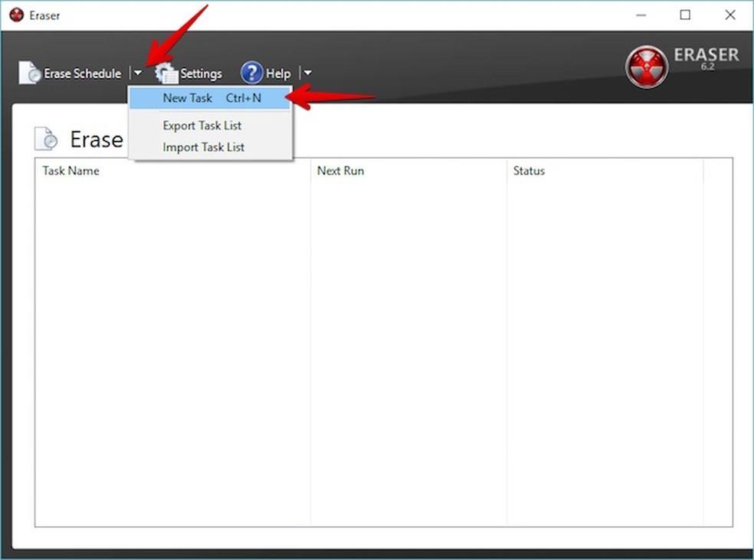754x560 pixels.
Task: Open the Erase Schedule dropdown arrow
Action: [x=138, y=72]
